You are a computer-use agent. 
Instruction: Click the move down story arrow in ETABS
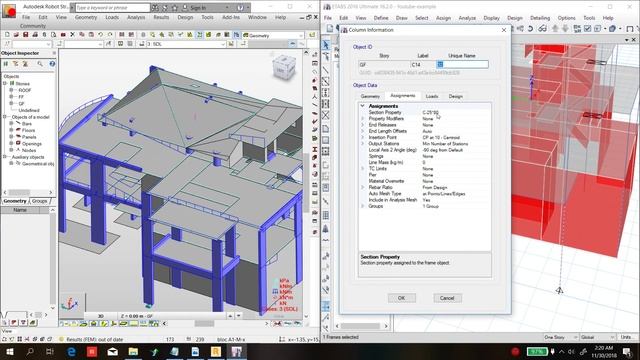[565, 29]
